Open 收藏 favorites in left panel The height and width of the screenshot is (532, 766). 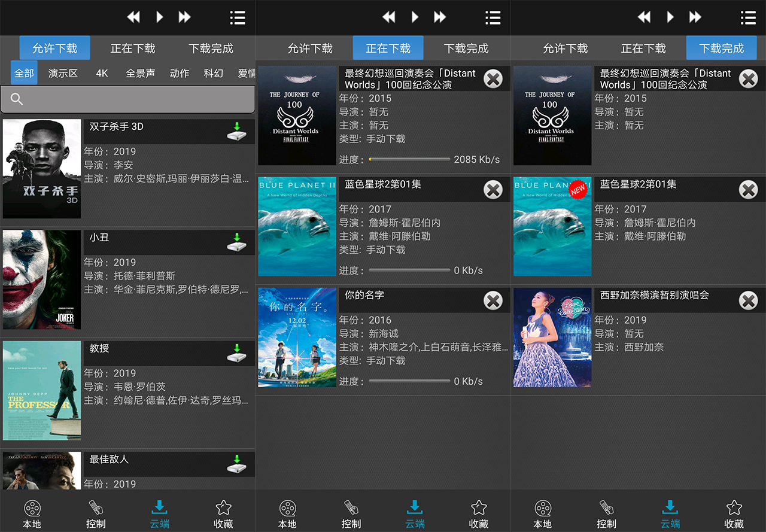[x=223, y=515]
